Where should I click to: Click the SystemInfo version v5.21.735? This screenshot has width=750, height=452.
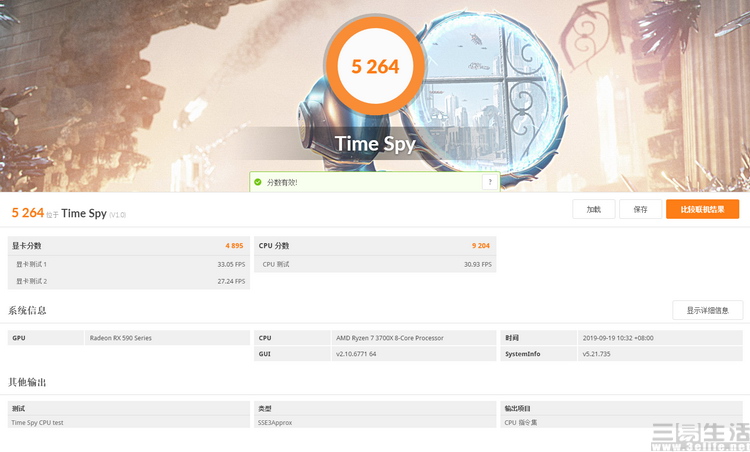pos(596,354)
